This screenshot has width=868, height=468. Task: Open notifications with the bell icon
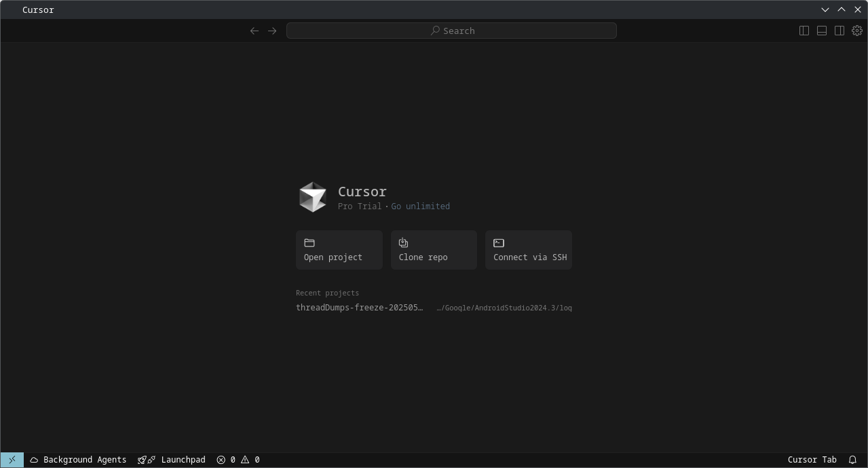point(852,460)
